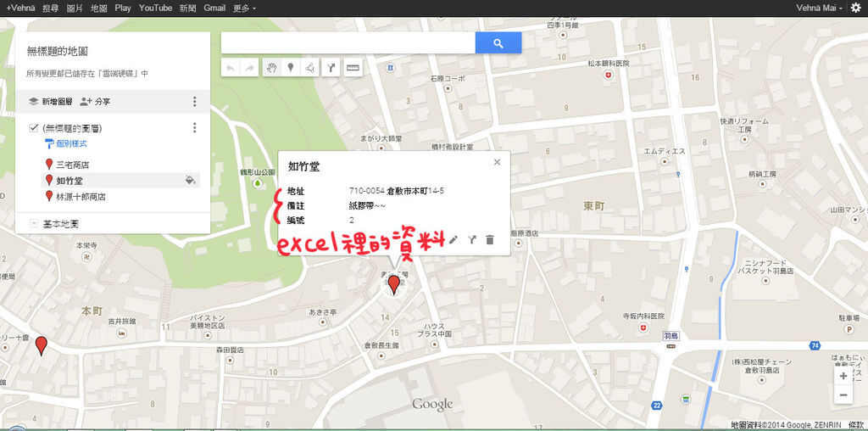Click the 鶴形山公園 tree park icon

[258, 182]
